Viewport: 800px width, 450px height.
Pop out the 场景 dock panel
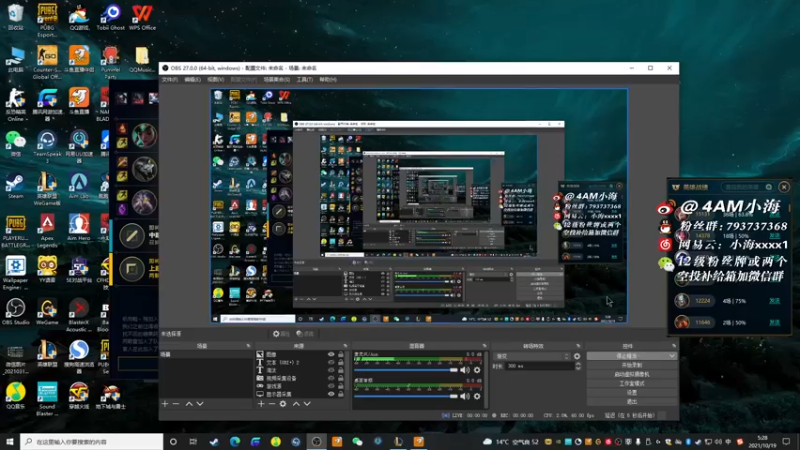point(248,346)
